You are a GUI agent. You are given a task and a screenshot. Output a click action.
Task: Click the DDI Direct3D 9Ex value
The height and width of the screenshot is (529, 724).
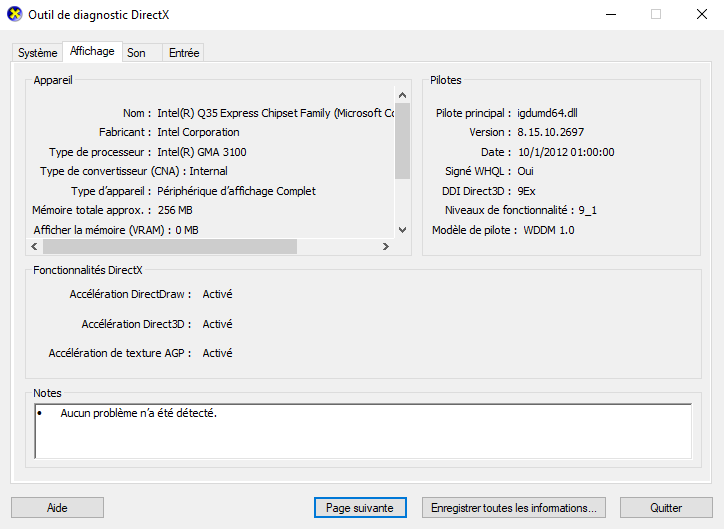[526, 191]
